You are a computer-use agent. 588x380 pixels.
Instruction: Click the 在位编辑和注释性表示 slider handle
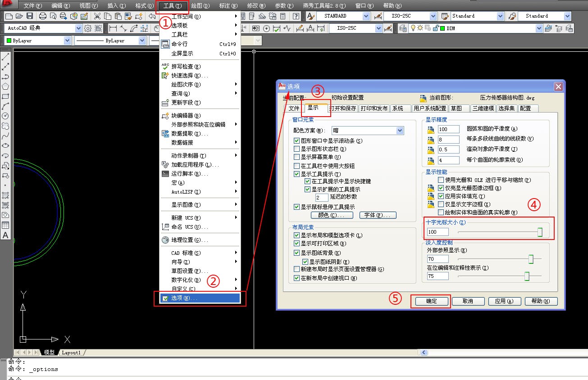[527, 276]
